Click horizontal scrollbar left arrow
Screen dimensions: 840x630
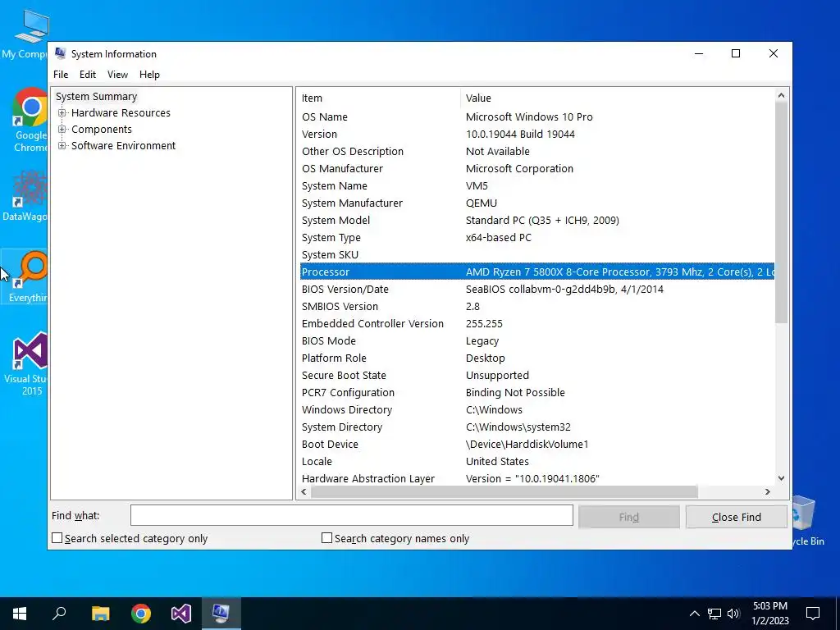coord(304,492)
